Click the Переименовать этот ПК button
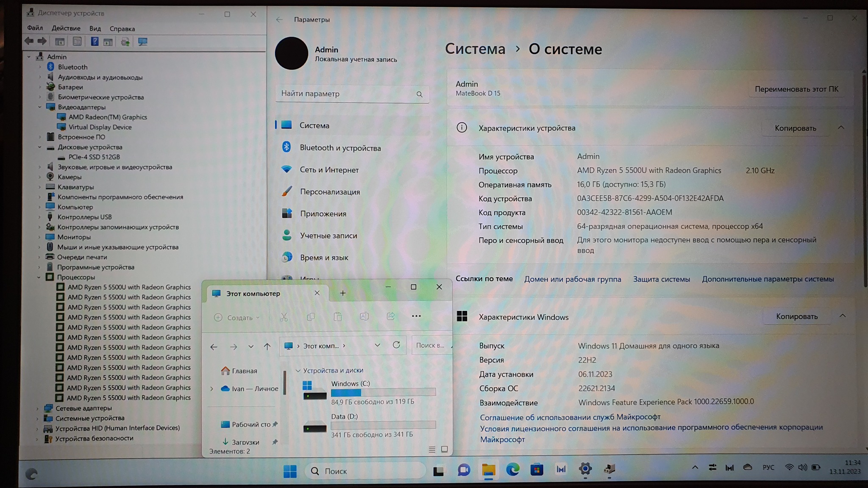The image size is (868, 488). point(796,89)
